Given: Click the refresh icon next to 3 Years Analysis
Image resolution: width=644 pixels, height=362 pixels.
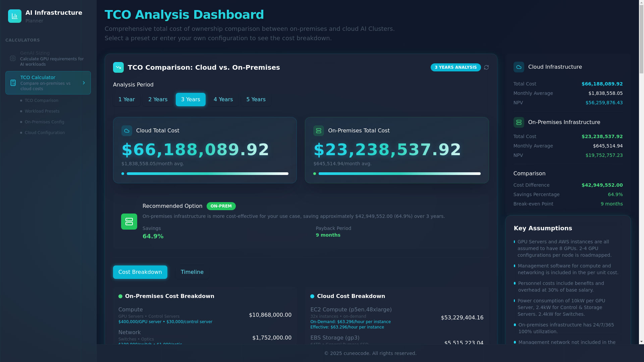Looking at the screenshot, I should [486, 67].
